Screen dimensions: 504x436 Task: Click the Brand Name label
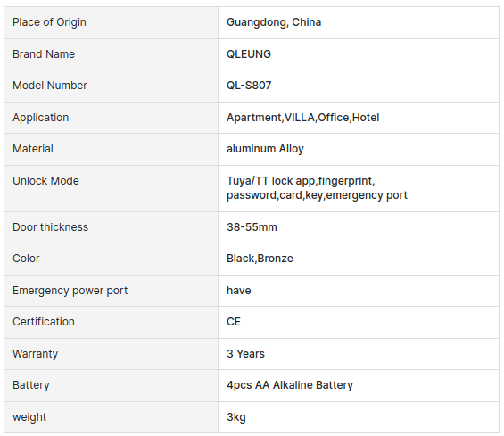pos(44,54)
